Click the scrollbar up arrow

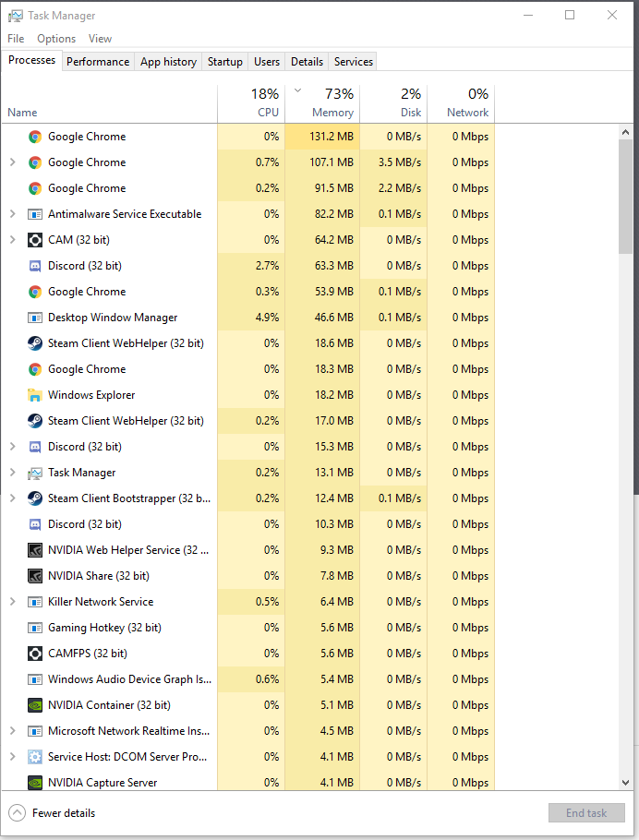[625, 132]
